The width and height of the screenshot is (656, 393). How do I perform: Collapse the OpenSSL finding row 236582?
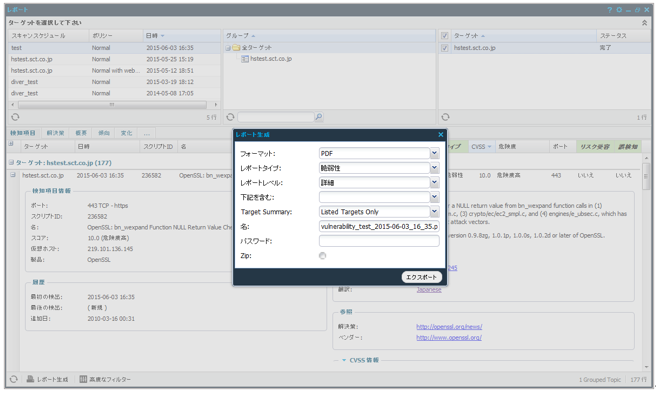(13, 175)
